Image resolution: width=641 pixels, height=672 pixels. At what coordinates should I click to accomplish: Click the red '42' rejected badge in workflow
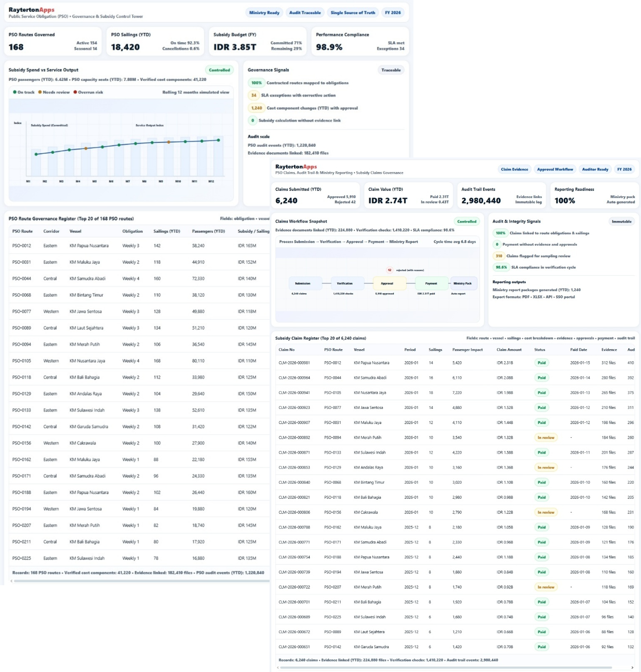point(389,270)
